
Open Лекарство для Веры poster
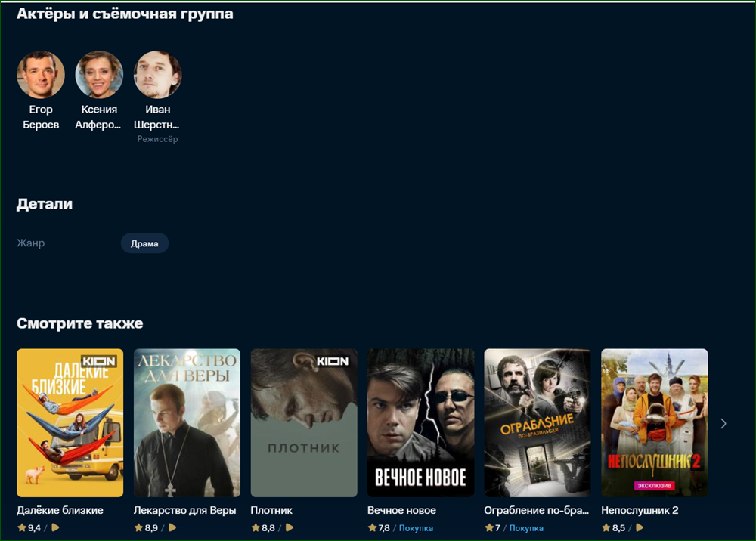pyautogui.click(x=187, y=422)
